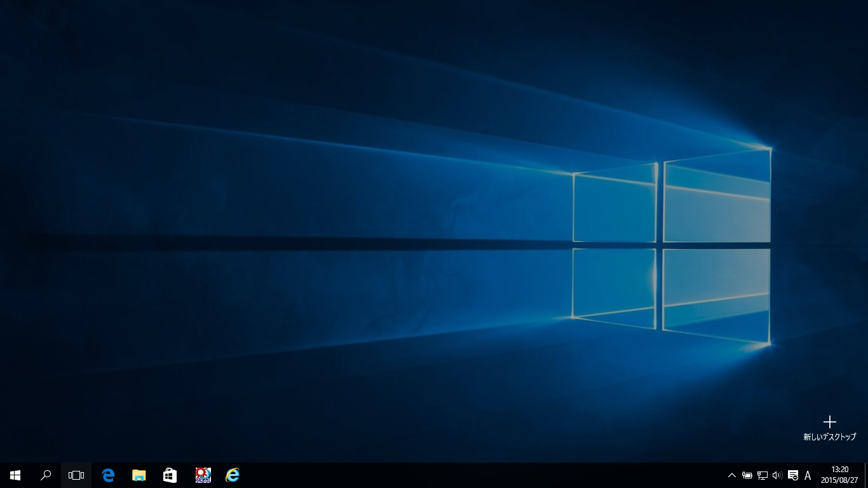Click the taskbar search magnifier icon
868x488 pixels.
(46, 475)
